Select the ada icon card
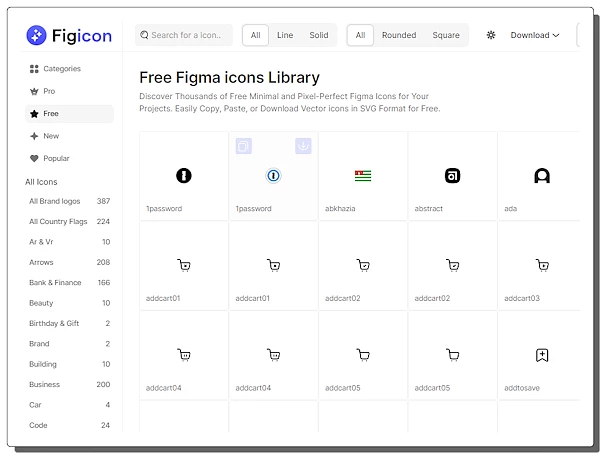This screenshot has height=453, width=600. coord(541,176)
